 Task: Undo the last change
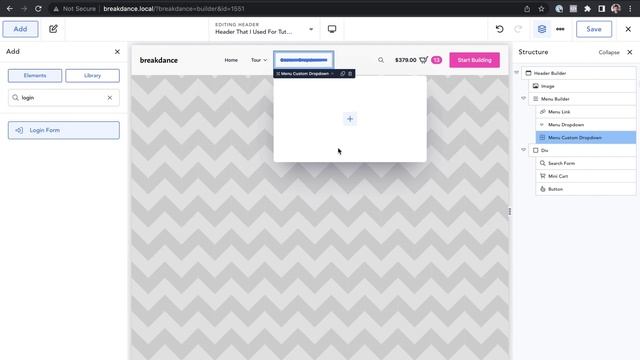(x=499, y=29)
